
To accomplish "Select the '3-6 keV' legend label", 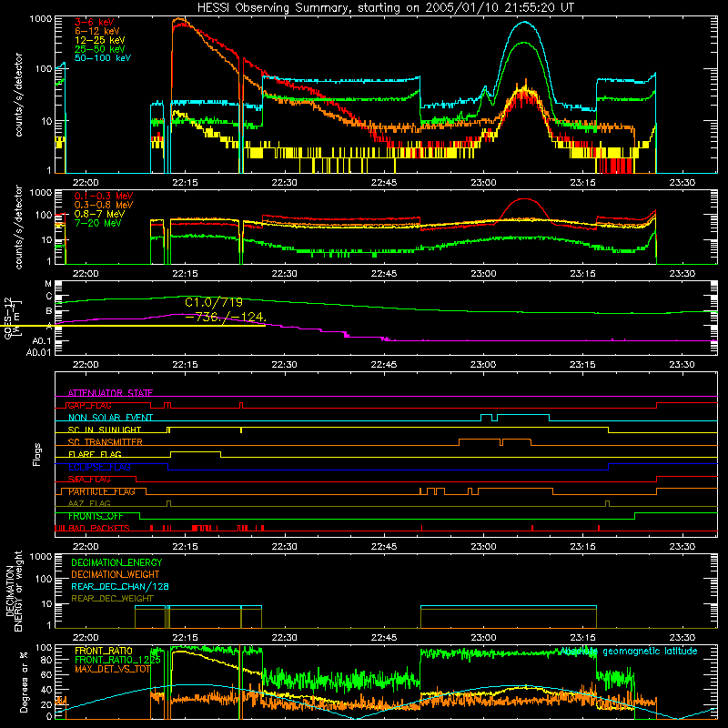I will pyautogui.click(x=95, y=22).
